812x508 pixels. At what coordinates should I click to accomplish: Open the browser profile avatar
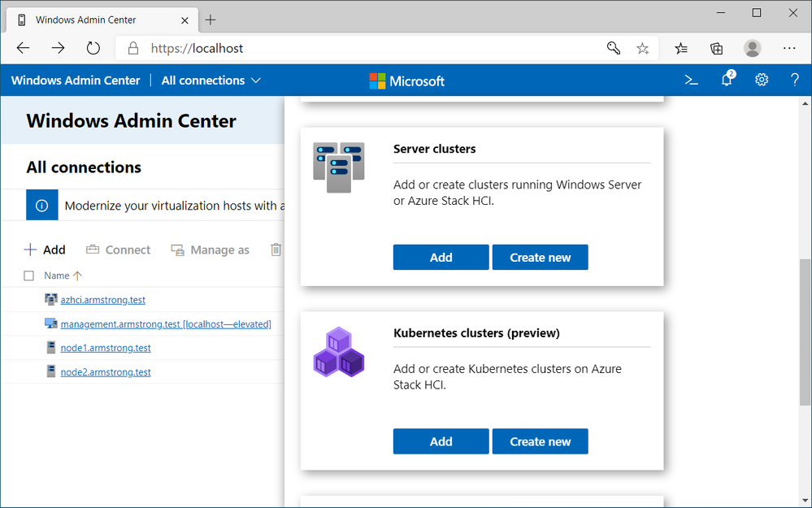pos(753,48)
